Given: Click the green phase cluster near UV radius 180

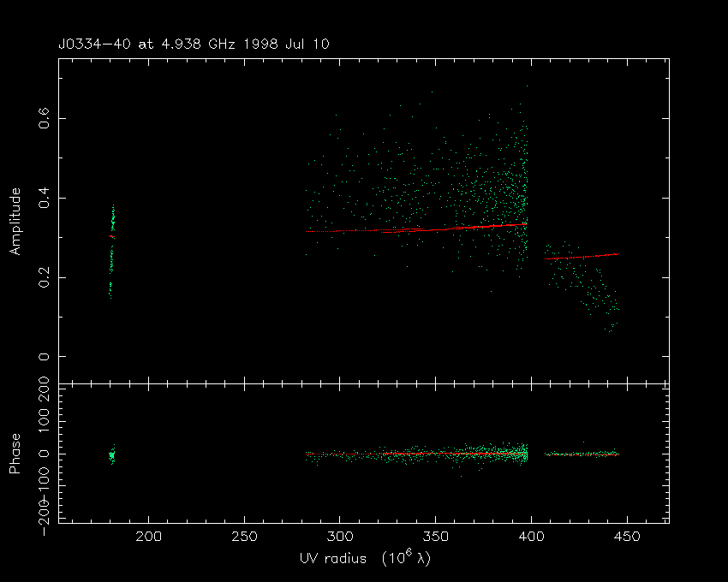Looking at the screenshot, I should (112, 454).
